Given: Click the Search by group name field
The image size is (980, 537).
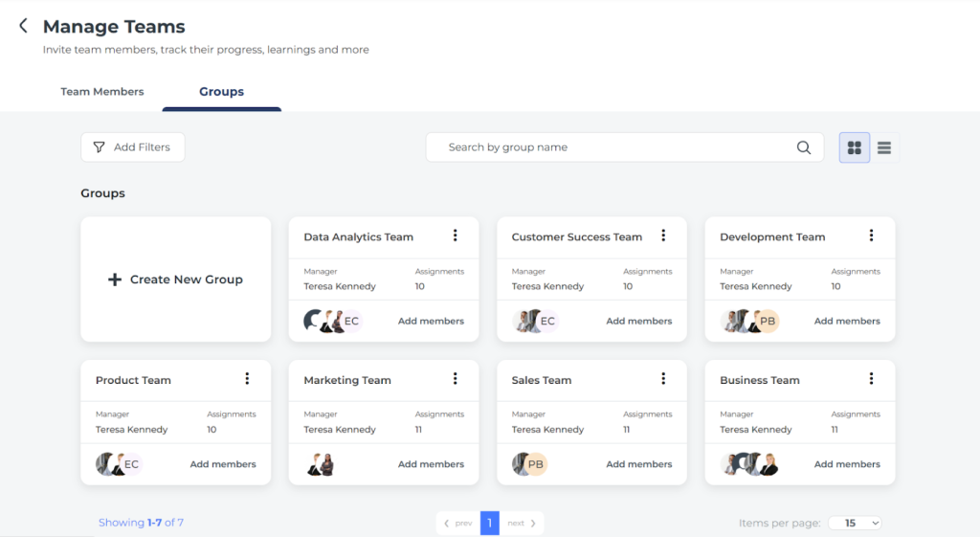Looking at the screenshot, I should [612, 147].
